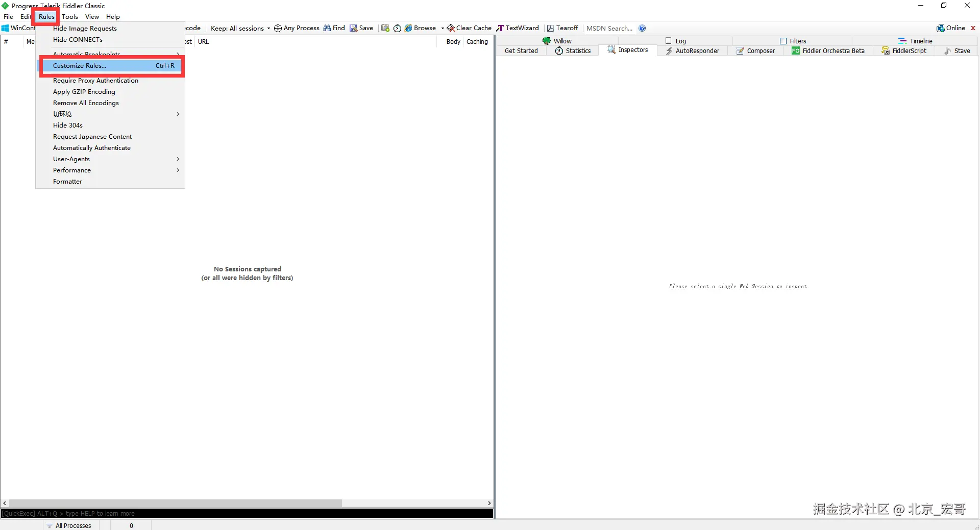Open the View menu
The image size is (980, 530).
tap(92, 17)
